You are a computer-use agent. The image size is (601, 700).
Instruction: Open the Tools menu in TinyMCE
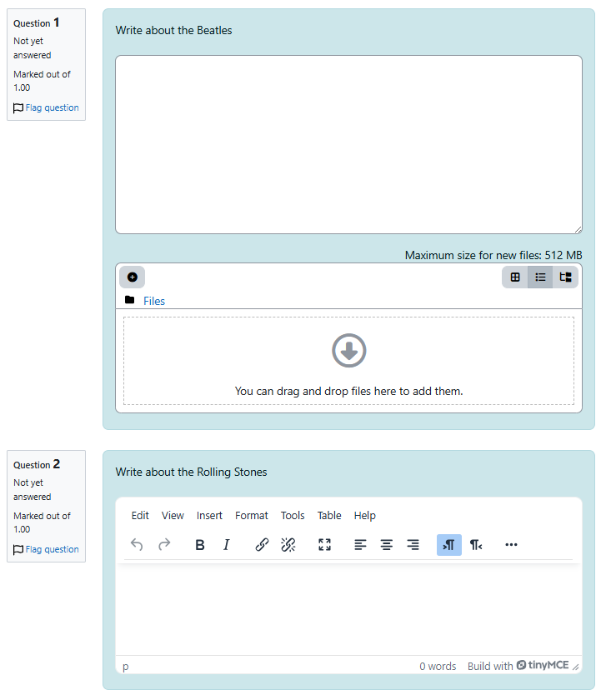(293, 516)
